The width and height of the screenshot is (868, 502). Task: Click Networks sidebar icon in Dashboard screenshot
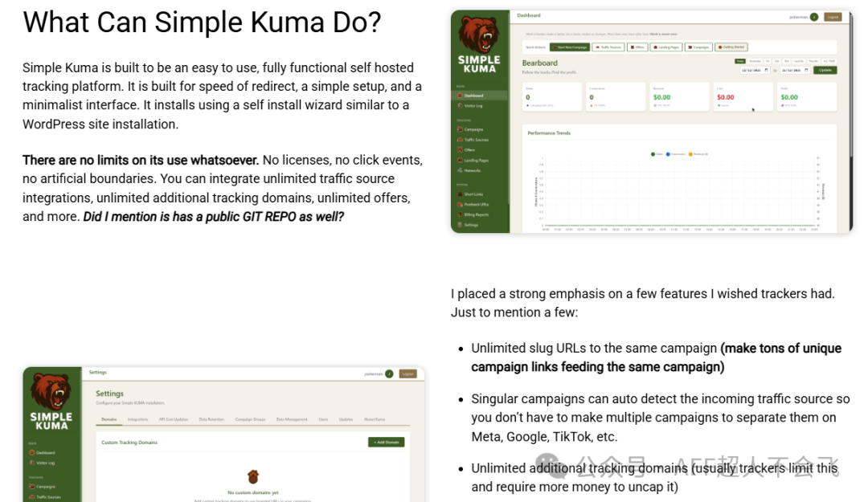(460, 170)
